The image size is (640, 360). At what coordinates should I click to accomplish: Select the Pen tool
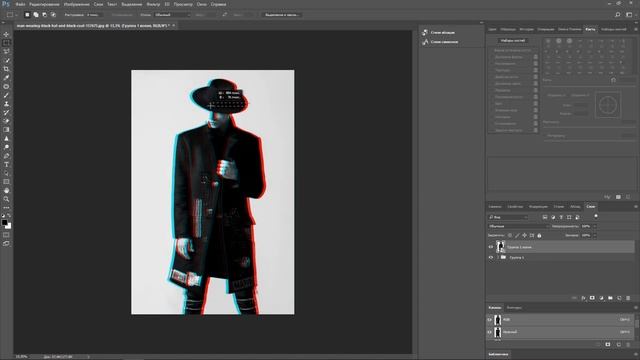pos(6,156)
